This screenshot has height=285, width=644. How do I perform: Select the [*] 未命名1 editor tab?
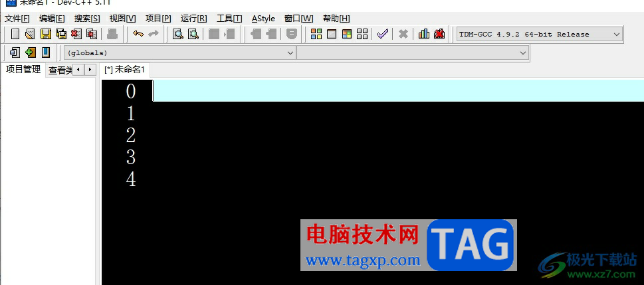(124, 69)
